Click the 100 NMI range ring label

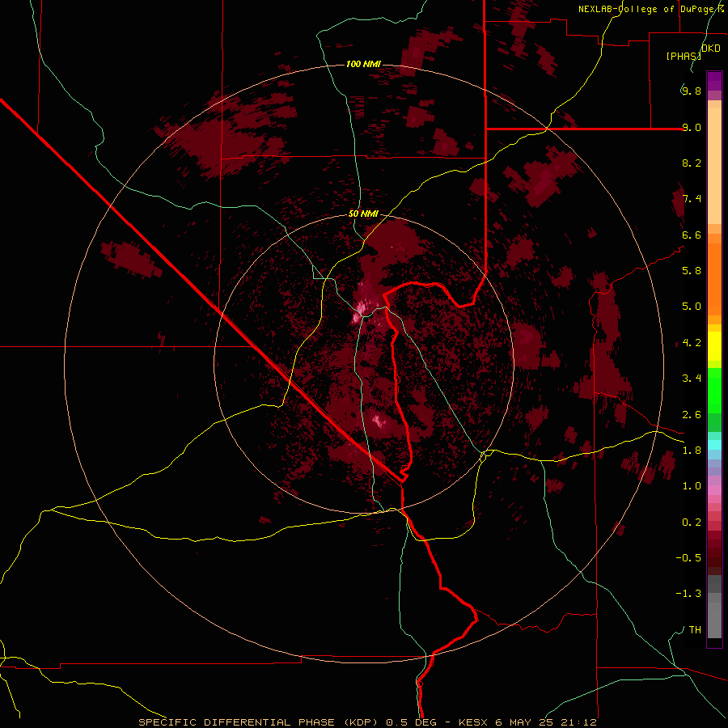pyautogui.click(x=363, y=64)
